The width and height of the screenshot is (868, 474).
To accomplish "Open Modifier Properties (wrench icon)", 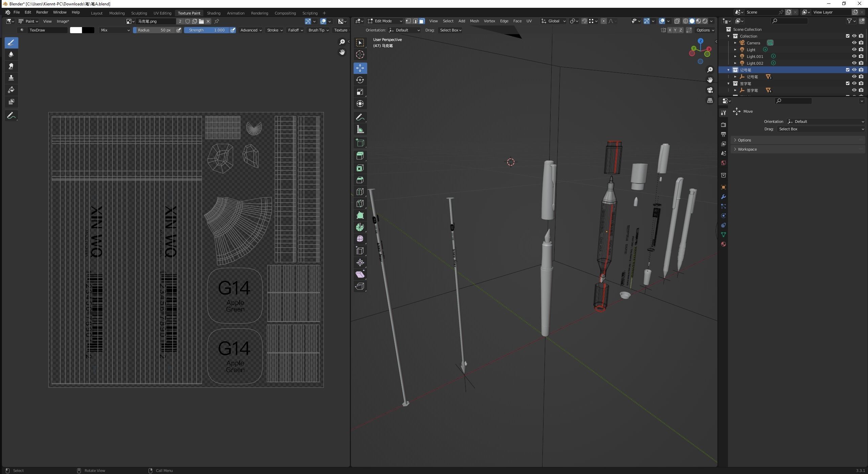I will 723,197.
